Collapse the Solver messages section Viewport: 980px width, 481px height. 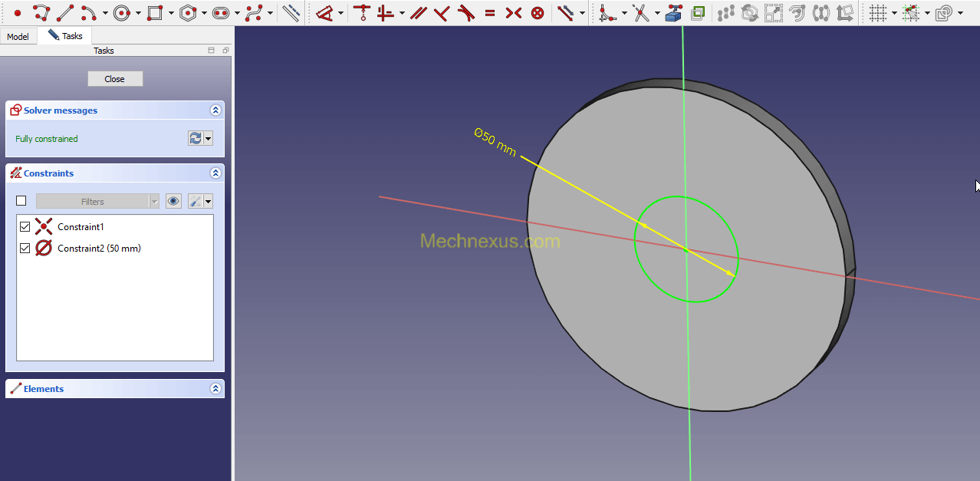pos(215,110)
